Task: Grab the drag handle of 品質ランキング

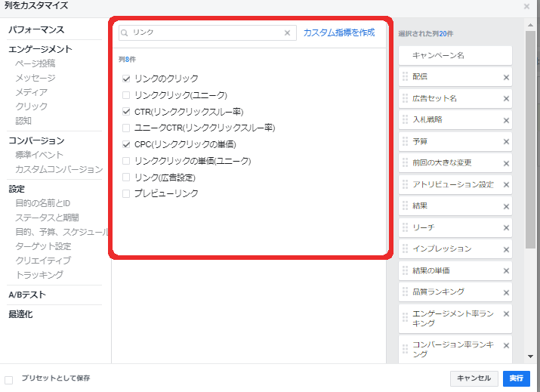Action: (405, 292)
